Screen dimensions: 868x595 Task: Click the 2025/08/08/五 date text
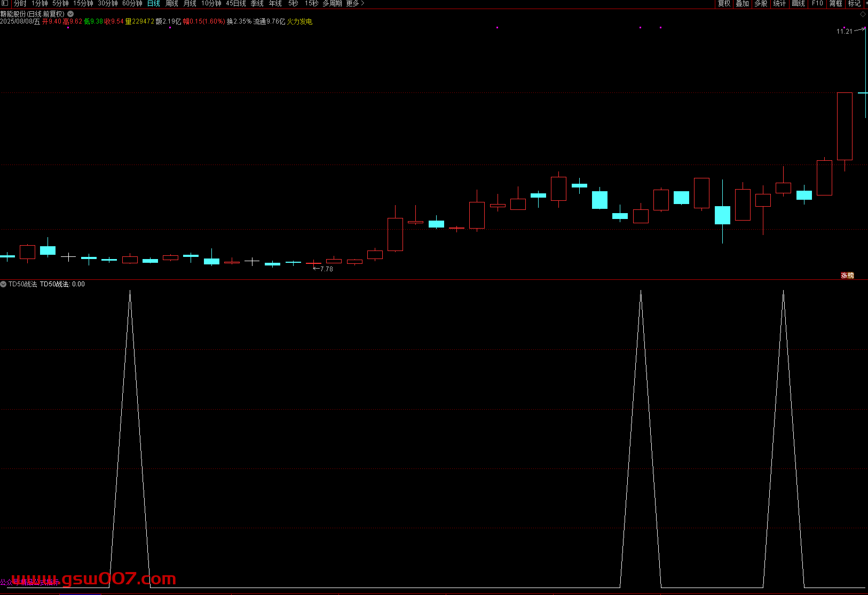[20, 22]
